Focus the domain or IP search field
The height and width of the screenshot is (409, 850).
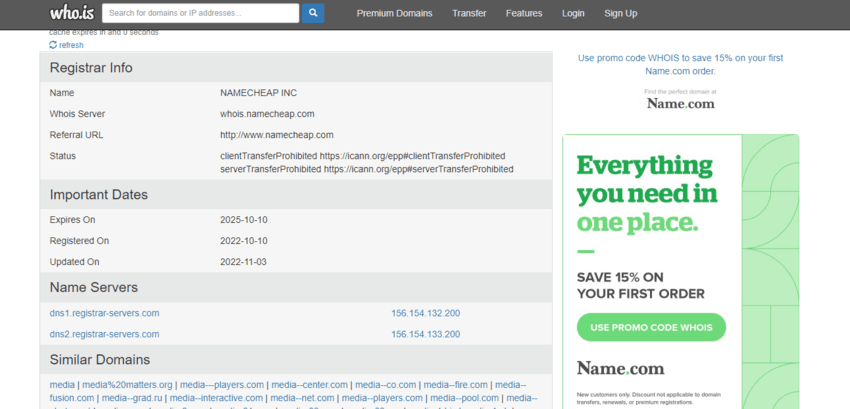[x=200, y=13]
